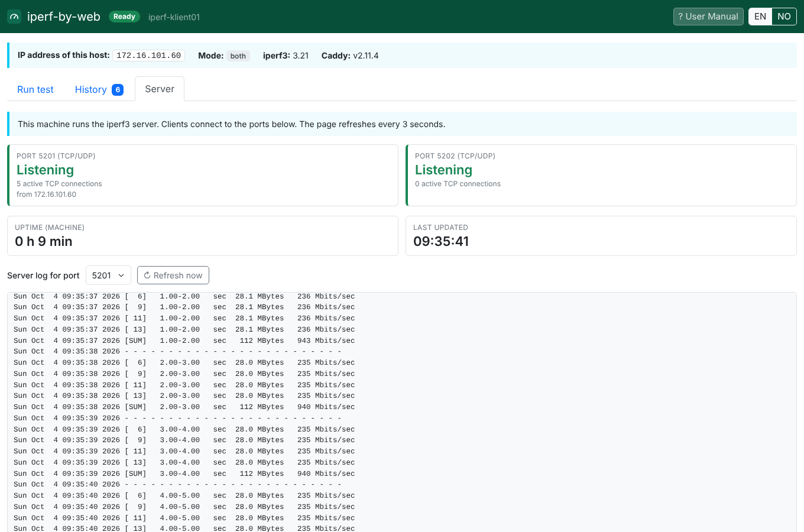804x532 pixels.
Task: Click the Caddy version v2.11.4
Action: pyautogui.click(x=366, y=56)
